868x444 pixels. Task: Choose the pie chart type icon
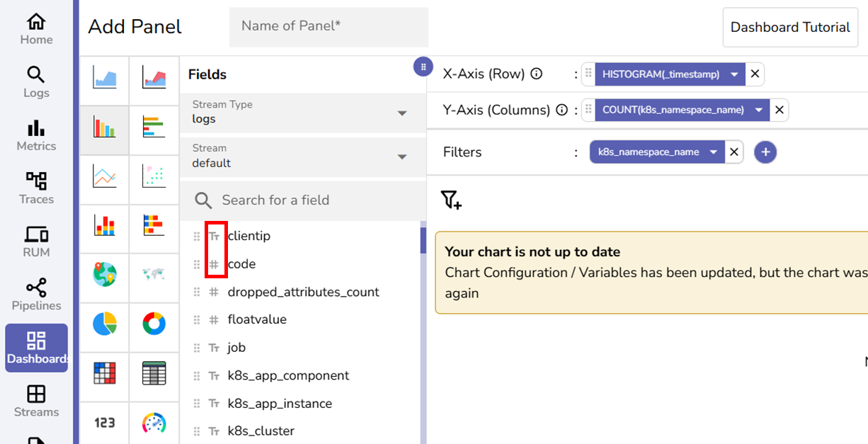105,324
